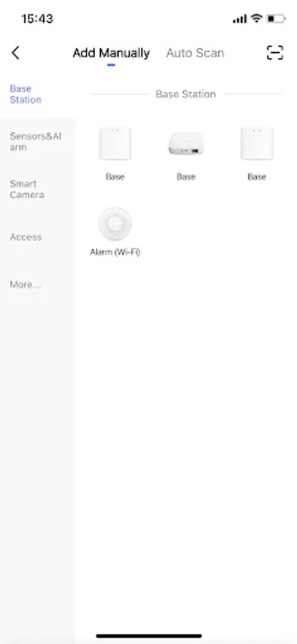
Task: Select the round Alarm siren device image
Action: [115, 223]
